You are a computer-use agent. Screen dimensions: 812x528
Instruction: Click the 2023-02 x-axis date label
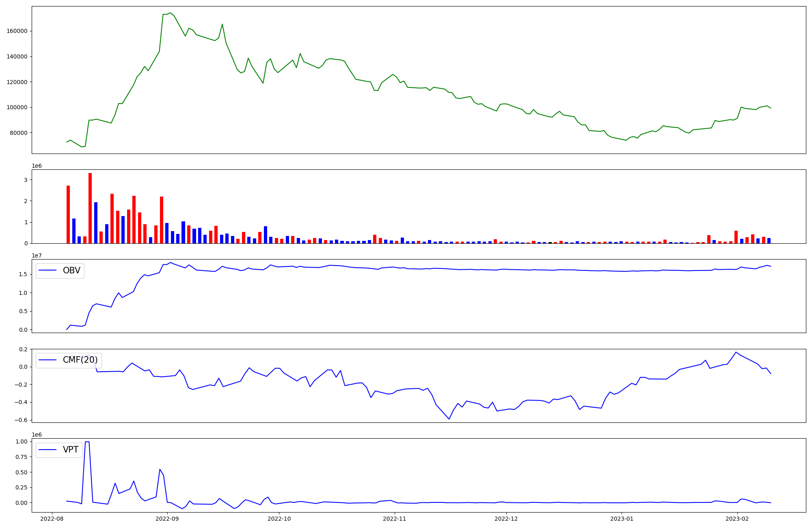click(737, 519)
